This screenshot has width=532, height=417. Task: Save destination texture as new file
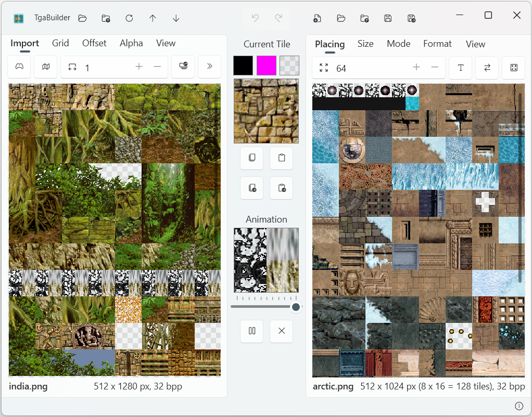point(412,18)
